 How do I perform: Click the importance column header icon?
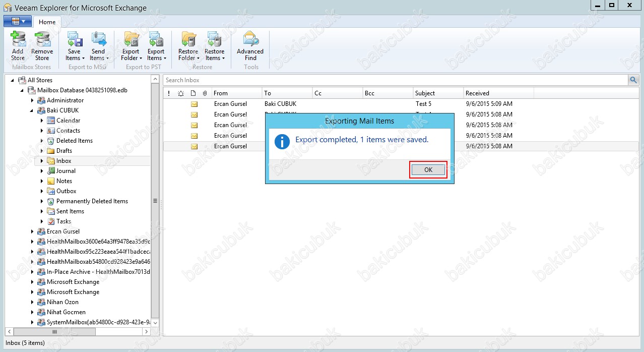(x=169, y=93)
